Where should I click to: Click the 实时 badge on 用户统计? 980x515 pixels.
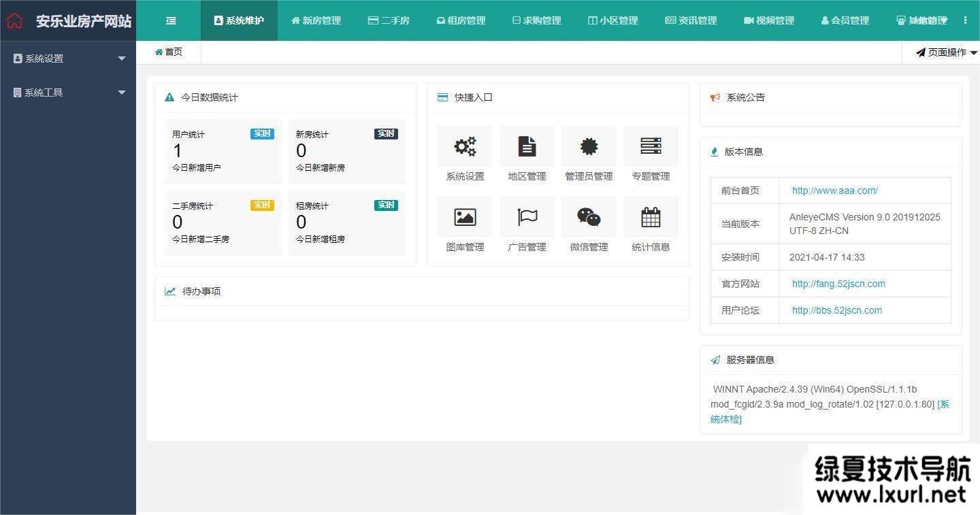coord(262,134)
